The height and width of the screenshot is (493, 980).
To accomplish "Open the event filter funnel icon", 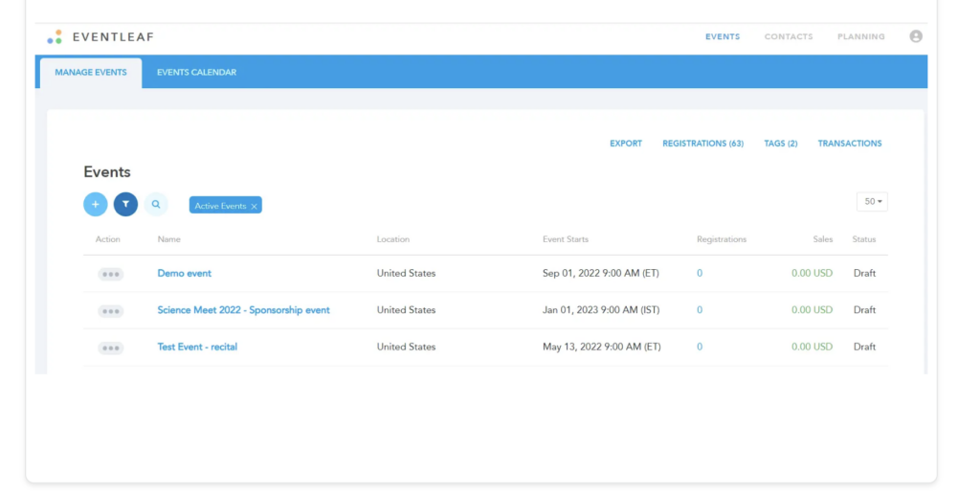I will (125, 204).
